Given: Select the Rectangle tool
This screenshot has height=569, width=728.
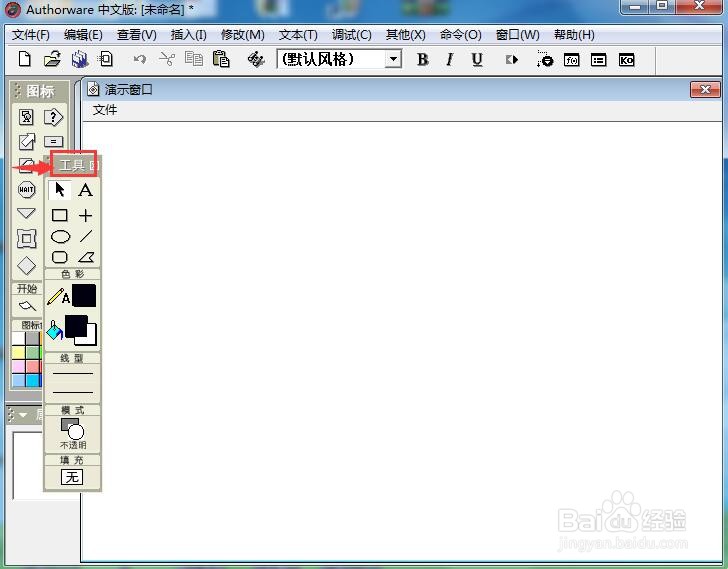Looking at the screenshot, I should (59, 215).
